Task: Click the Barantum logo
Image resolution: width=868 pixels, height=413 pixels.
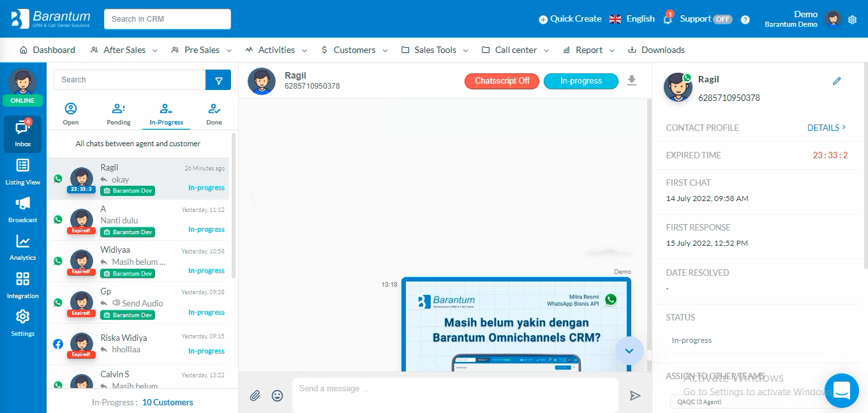Action: (51, 19)
